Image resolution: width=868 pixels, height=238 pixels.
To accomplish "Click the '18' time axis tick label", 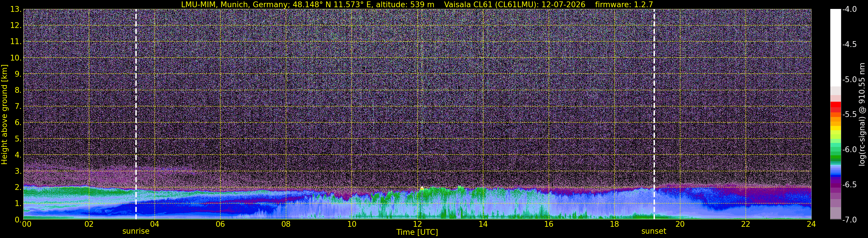I will 615,224.
